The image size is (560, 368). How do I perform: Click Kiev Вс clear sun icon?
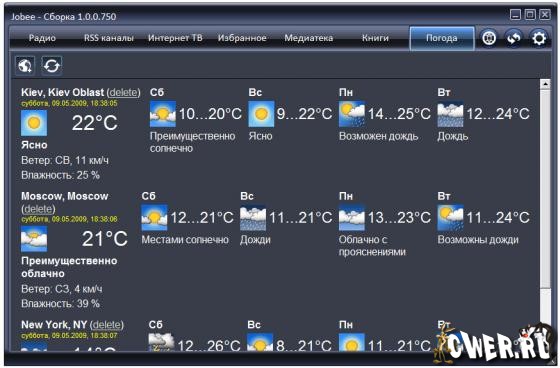(261, 114)
